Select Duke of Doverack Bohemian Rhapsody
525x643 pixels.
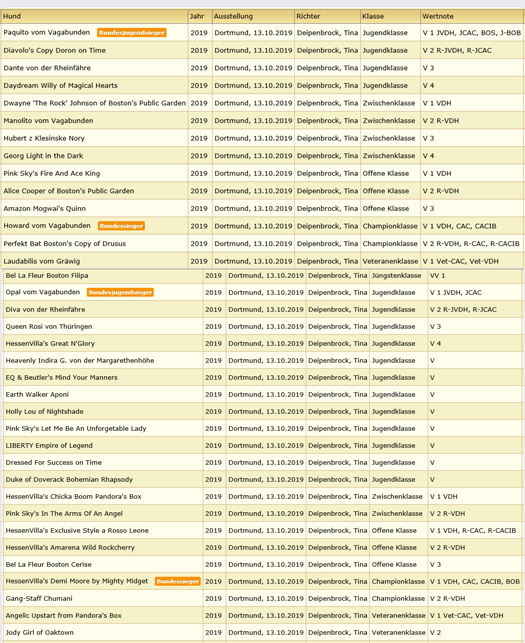[69, 480]
